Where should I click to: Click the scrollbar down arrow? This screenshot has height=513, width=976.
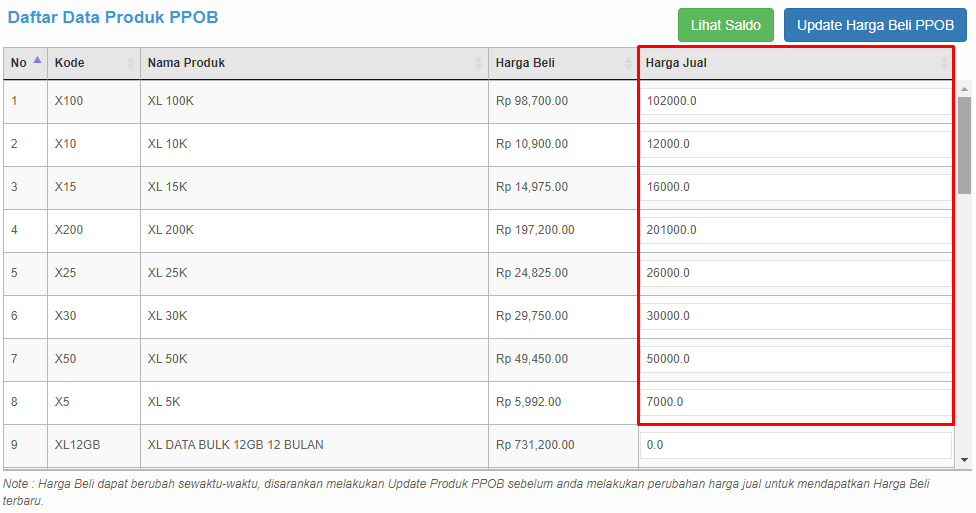[x=964, y=460]
